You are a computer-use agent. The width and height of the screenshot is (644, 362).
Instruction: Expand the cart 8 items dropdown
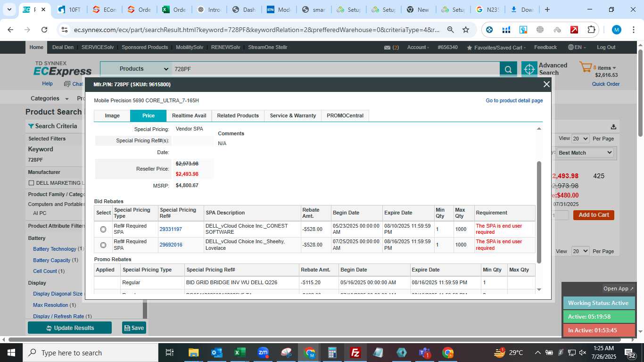tap(604, 68)
